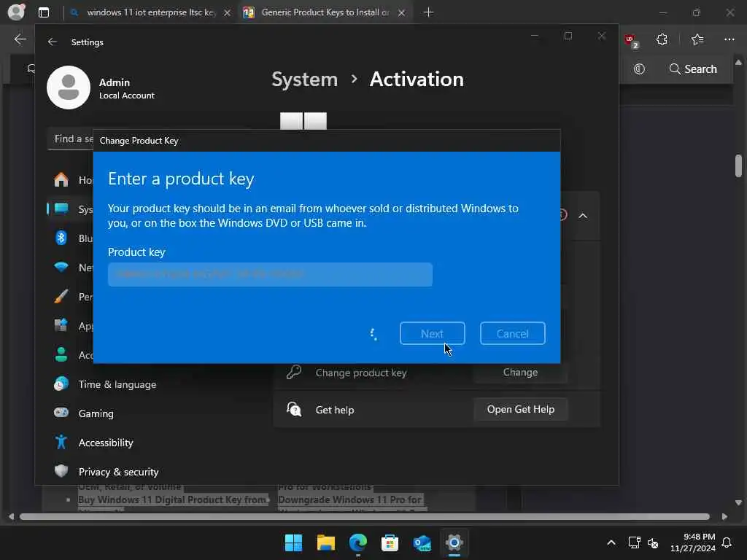The width and height of the screenshot is (747, 560).
Task: Click Buy Windows 11 Digital Product Key link
Action: (x=172, y=499)
